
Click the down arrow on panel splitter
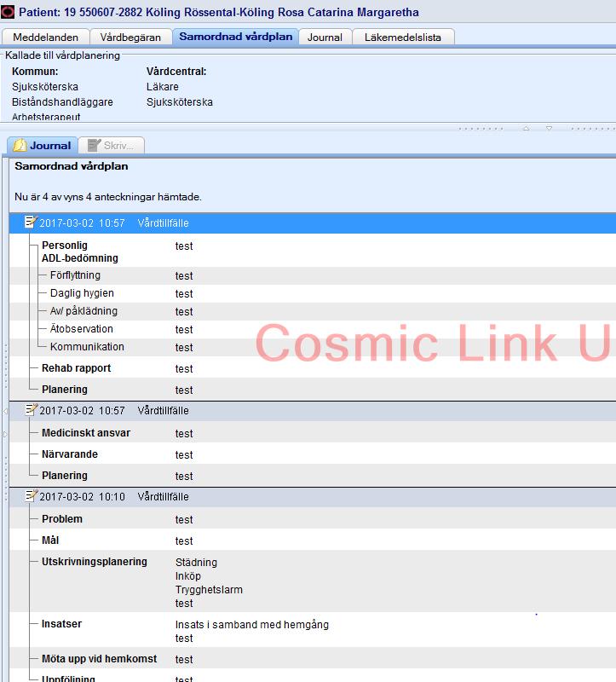[x=549, y=129]
